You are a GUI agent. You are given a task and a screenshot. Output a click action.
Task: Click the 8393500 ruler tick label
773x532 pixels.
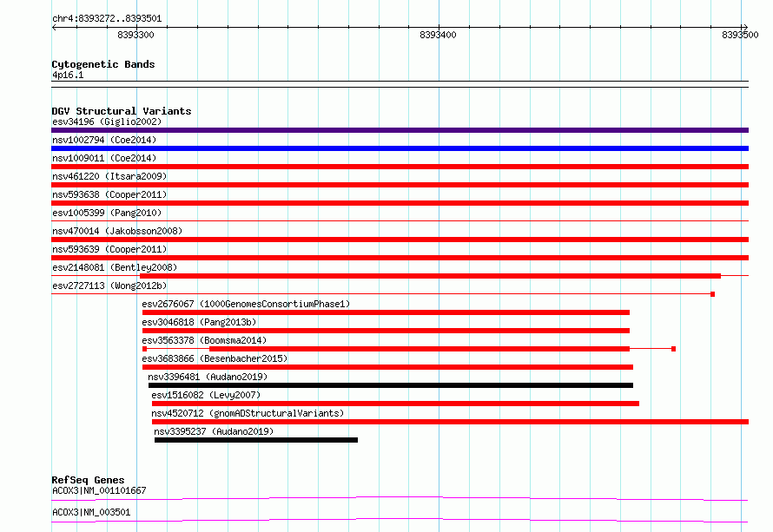coord(740,35)
